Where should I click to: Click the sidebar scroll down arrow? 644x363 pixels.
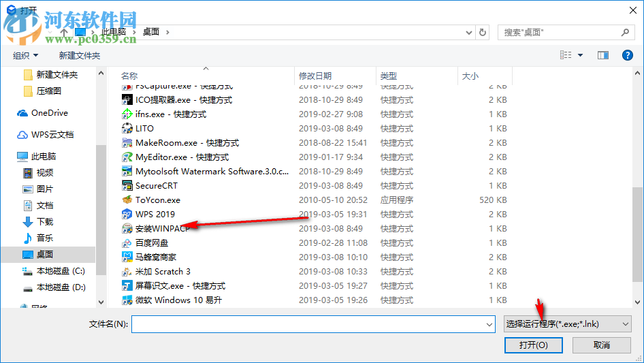(101, 302)
